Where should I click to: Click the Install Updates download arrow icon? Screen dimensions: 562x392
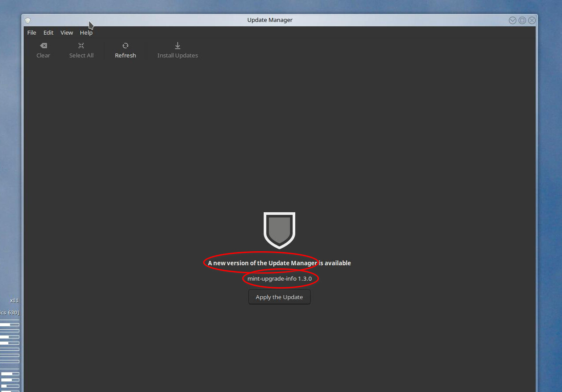pyautogui.click(x=178, y=46)
